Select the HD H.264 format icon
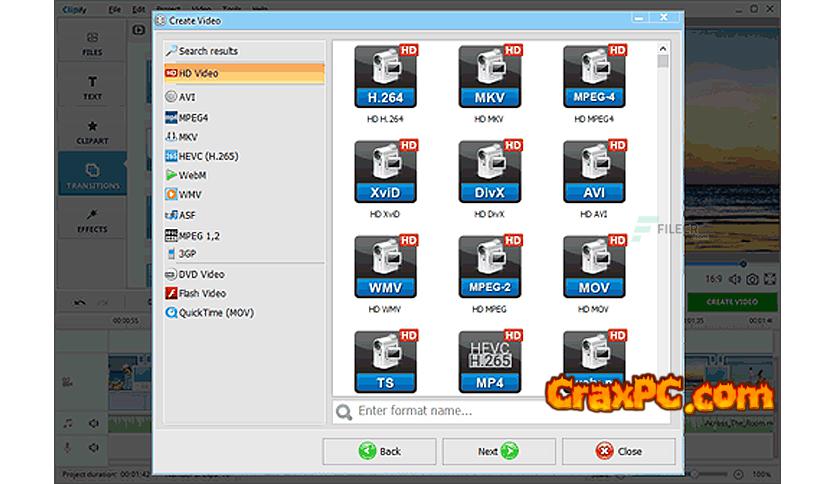The height and width of the screenshot is (484, 836). (x=385, y=78)
